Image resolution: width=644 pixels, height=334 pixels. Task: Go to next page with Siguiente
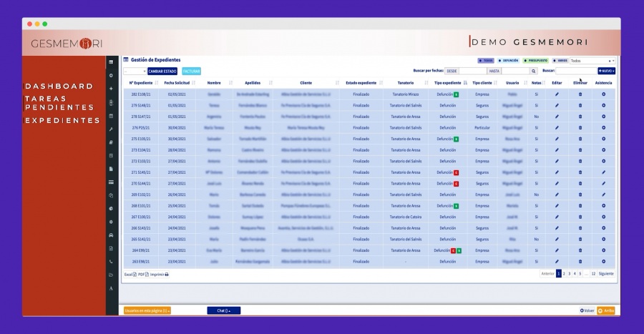click(606, 274)
